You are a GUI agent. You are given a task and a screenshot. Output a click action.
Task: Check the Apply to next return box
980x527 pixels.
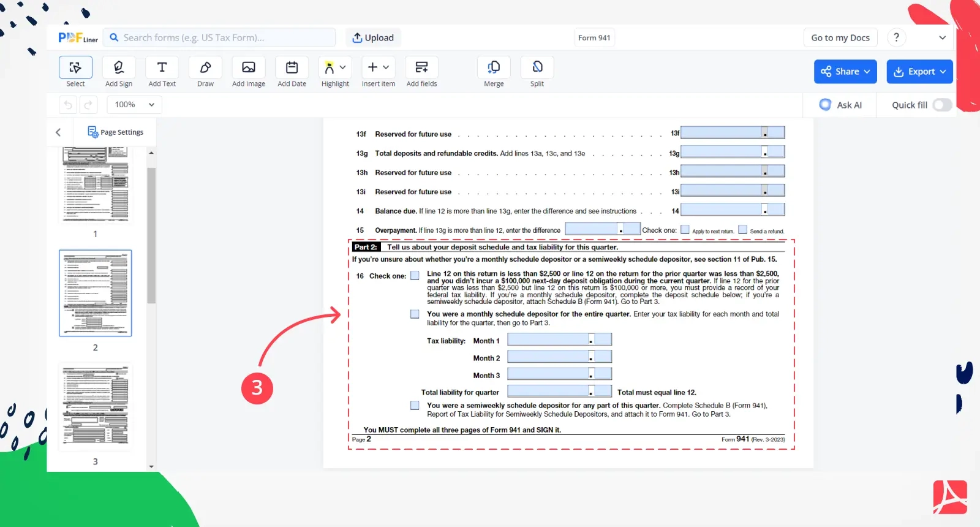[685, 230]
